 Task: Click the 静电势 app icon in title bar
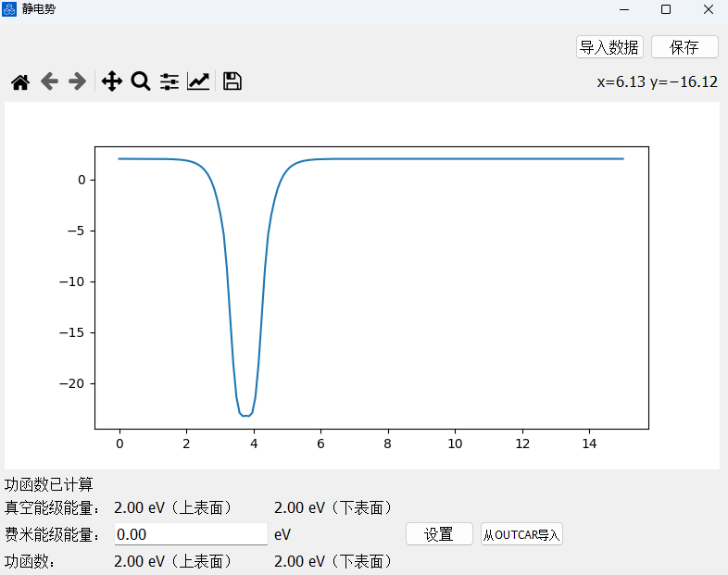pos(10,9)
